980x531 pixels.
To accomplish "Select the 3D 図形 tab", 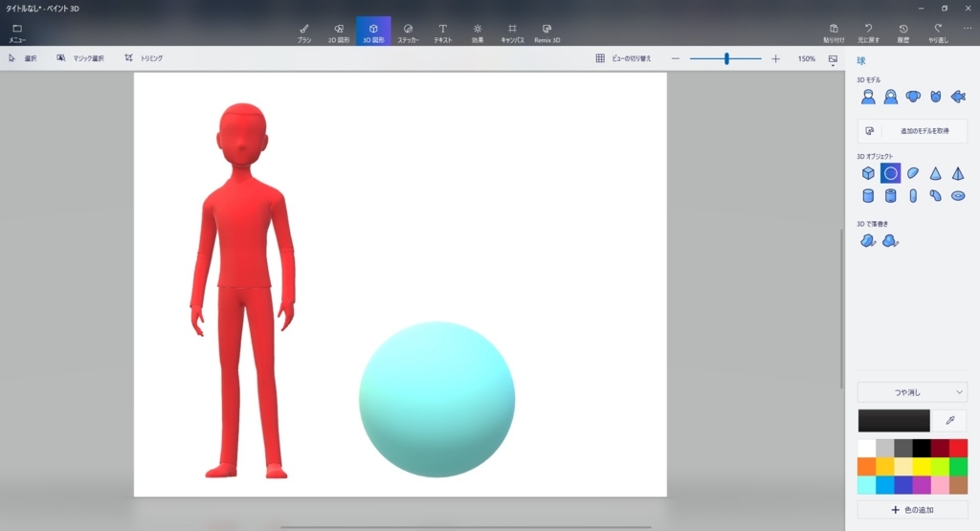I will (x=373, y=32).
